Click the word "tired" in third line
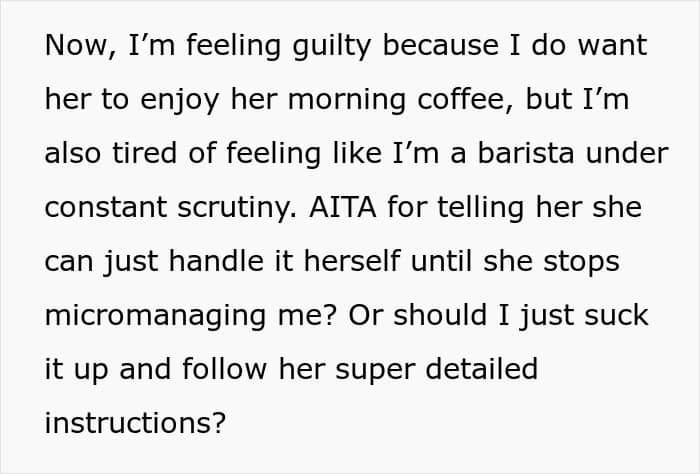The height and width of the screenshot is (474, 700). pos(145,153)
